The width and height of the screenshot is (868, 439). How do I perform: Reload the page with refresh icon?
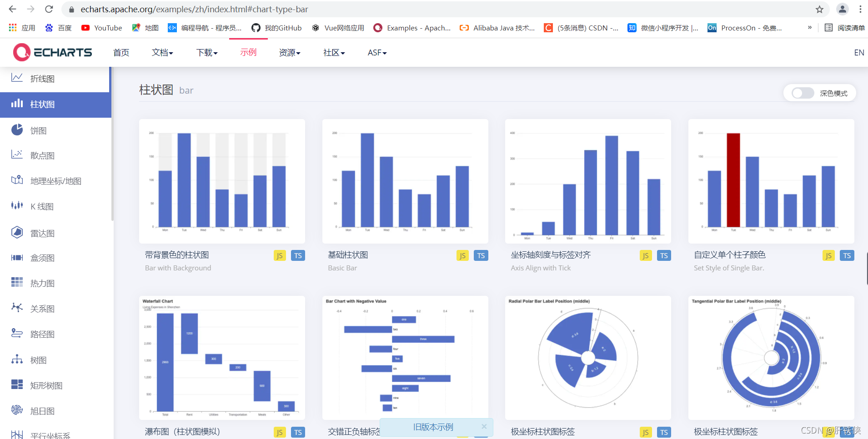point(49,9)
